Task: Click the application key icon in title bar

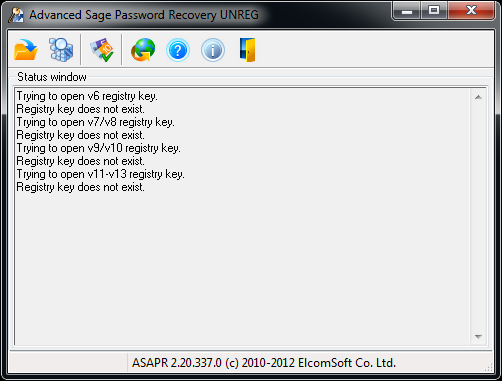Action: point(16,15)
